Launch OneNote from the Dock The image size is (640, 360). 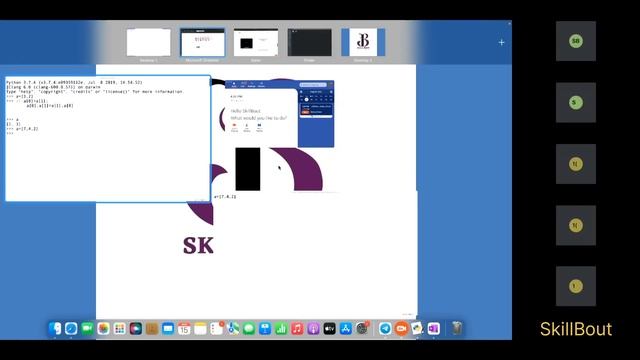[433, 328]
